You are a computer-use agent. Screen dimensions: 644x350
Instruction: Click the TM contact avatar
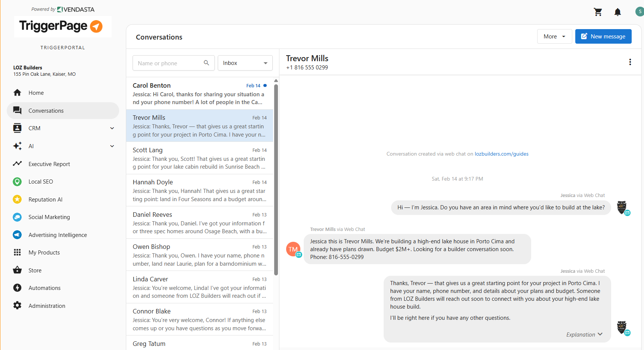(x=293, y=249)
